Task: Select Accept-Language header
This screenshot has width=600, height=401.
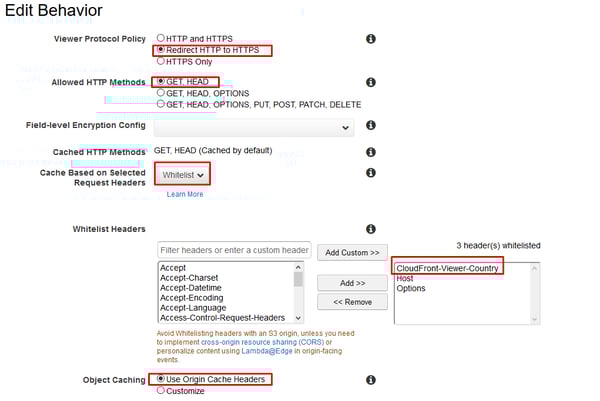Action: [193, 308]
